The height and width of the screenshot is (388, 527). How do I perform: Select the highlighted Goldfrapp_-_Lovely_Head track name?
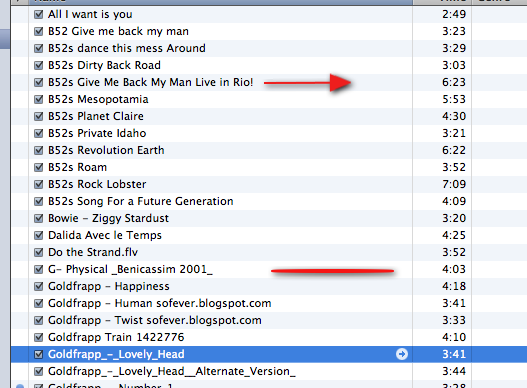point(116,354)
